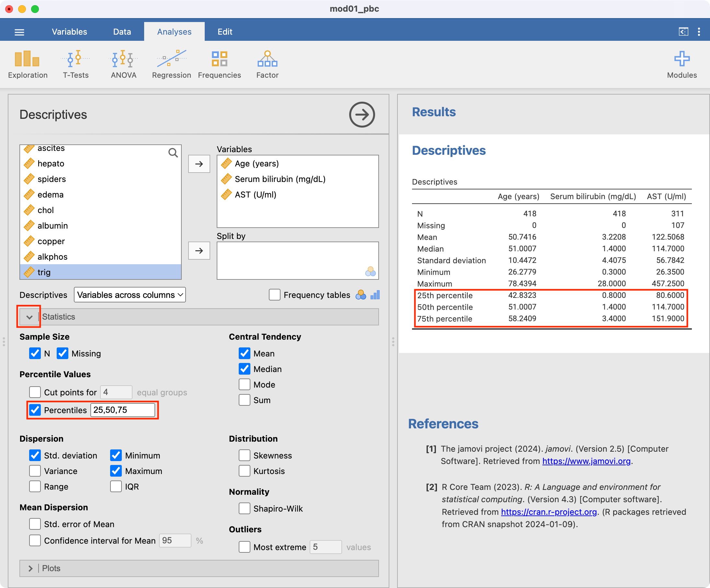Image resolution: width=710 pixels, height=588 pixels.
Task: Expand the Plots section
Action: [30, 568]
